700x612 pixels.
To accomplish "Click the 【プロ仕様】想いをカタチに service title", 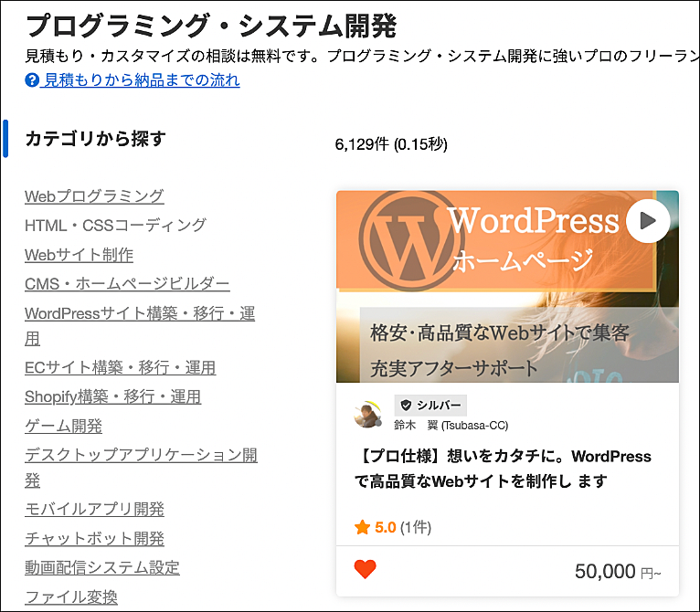I will [x=504, y=469].
